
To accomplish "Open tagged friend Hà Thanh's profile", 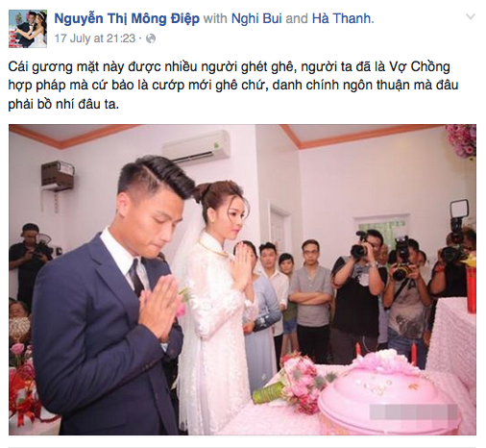I will 341,18.
